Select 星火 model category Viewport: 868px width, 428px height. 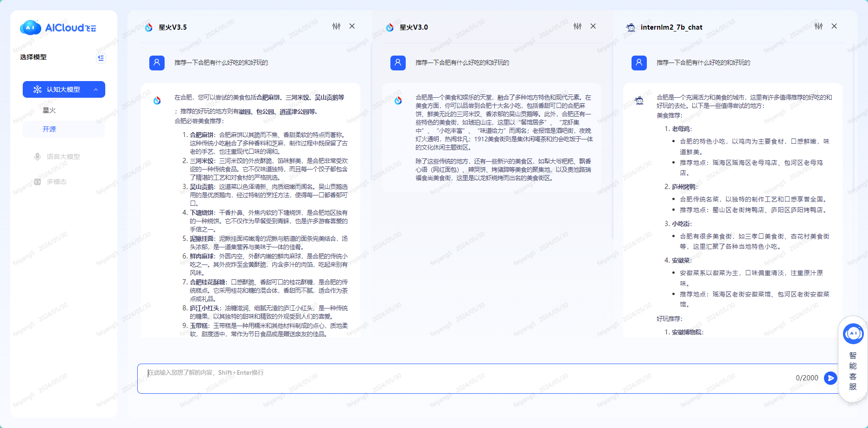(x=49, y=110)
